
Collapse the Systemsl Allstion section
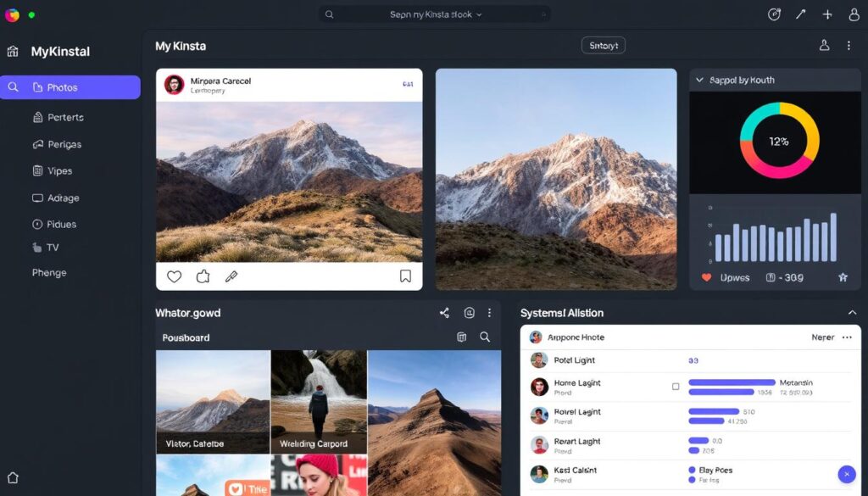852,313
